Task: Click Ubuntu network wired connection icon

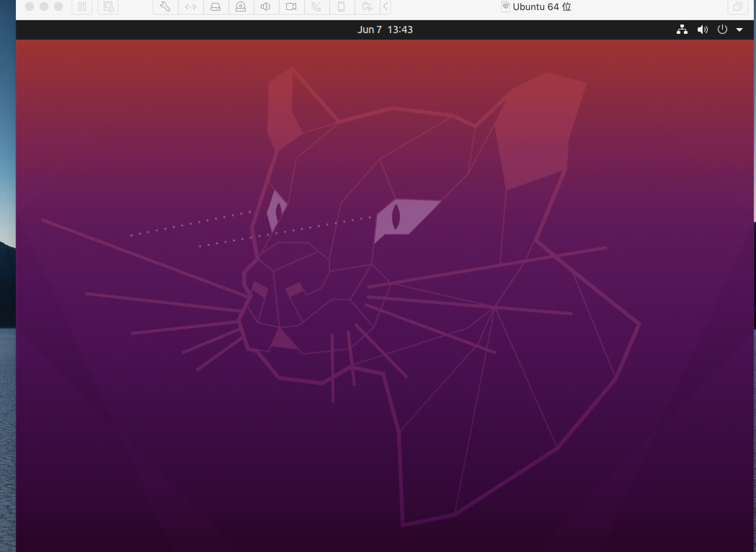Action: click(682, 30)
